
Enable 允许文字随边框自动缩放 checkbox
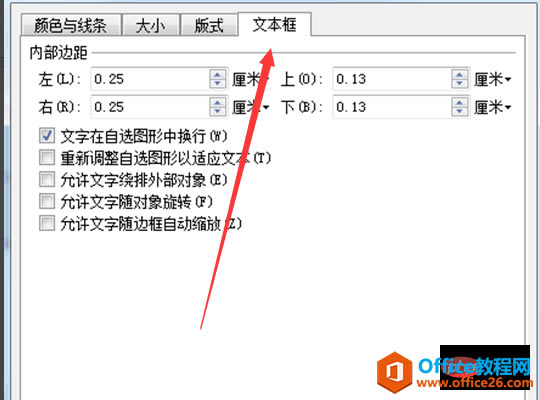pyautogui.click(x=47, y=223)
